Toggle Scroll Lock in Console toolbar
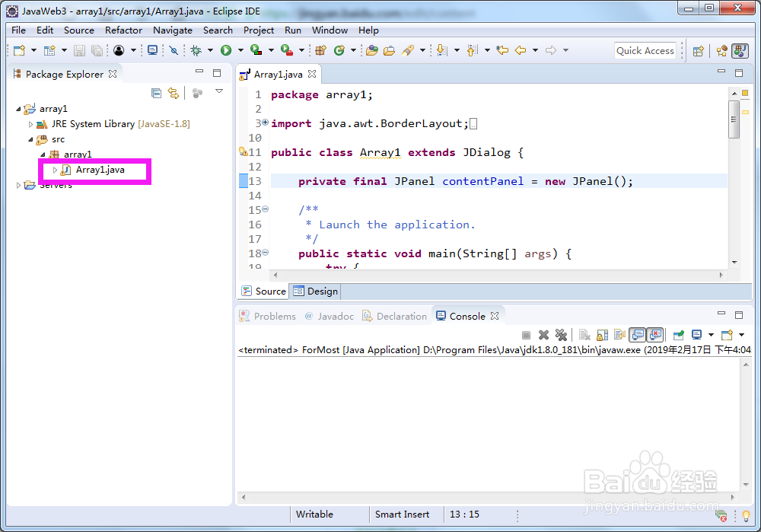Screen dimensions: 761x532 coord(602,335)
